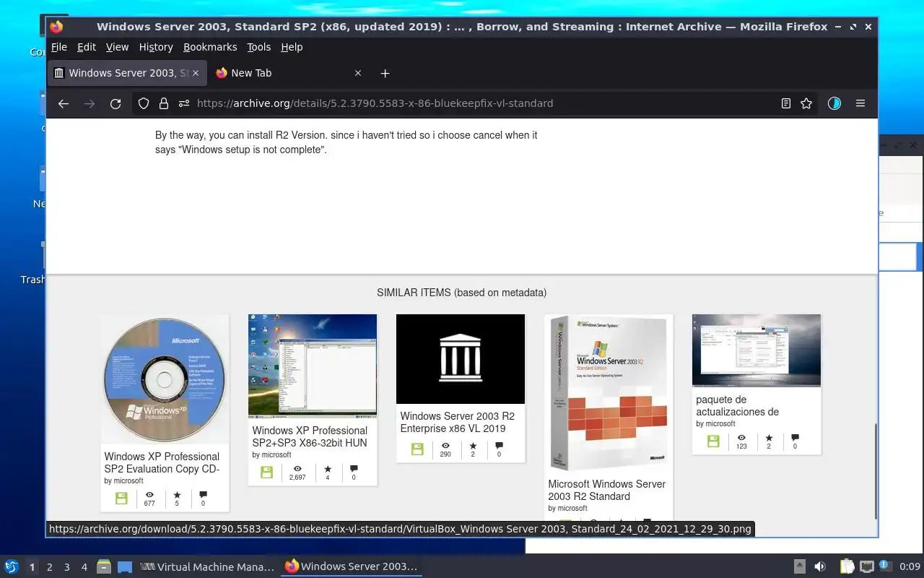Open the View menu

[117, 47]
